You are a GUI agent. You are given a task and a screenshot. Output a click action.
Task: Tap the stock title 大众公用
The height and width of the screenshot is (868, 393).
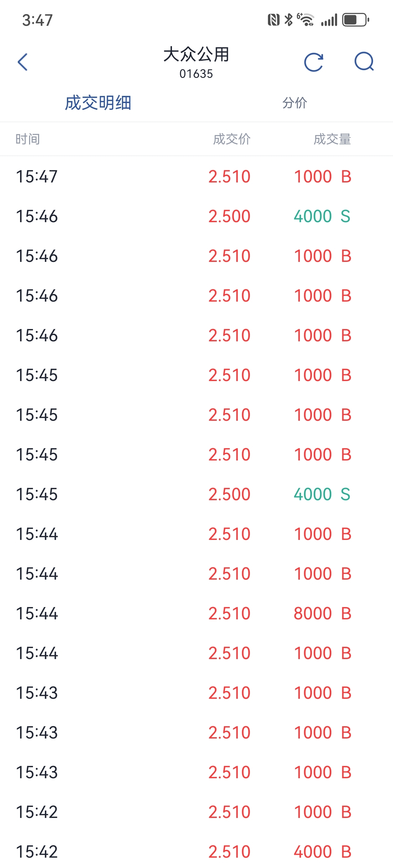coord(196,55)
